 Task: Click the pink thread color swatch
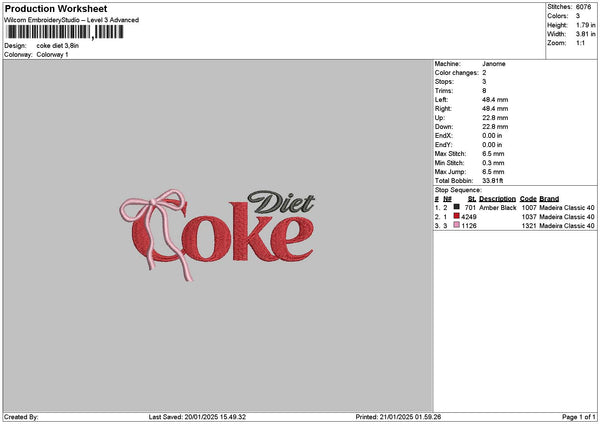pyautogui.click(x=457, y=225)
